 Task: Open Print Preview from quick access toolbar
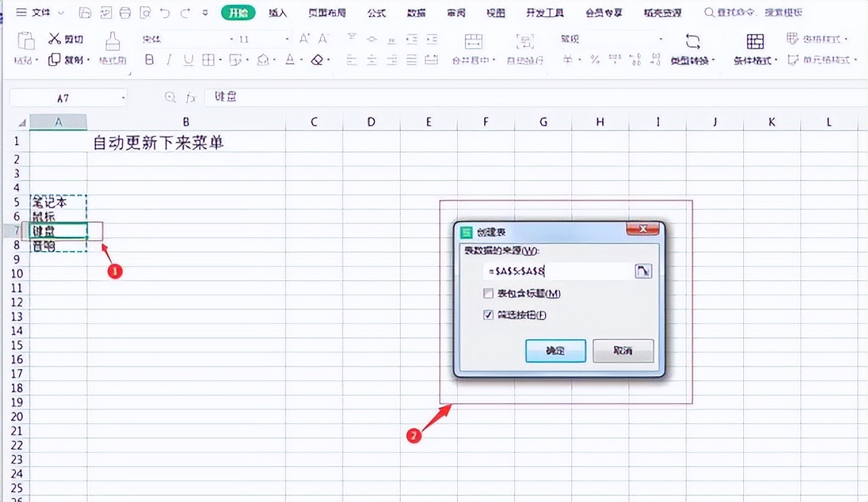pyautogui.click(x=144, y=12)
